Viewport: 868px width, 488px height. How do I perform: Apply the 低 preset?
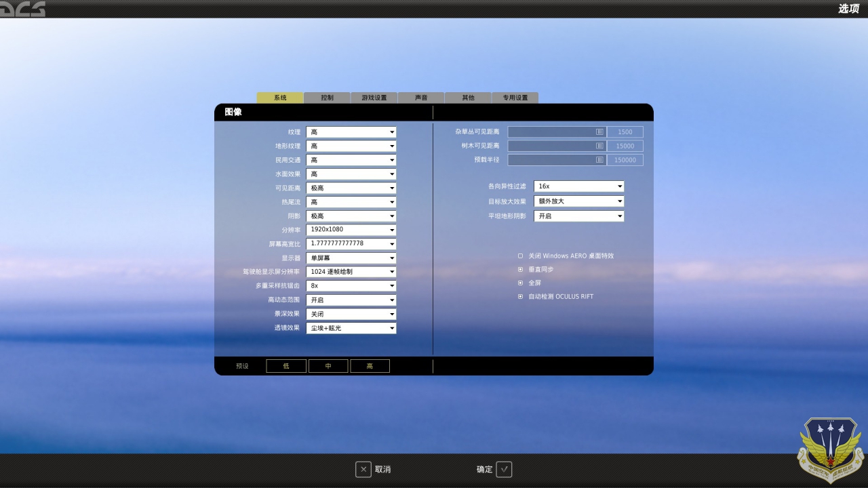286,366
